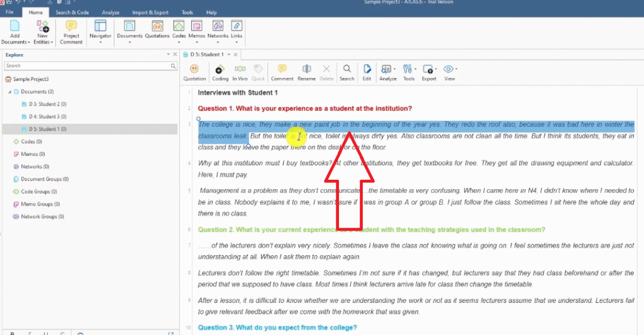Open the File menu

tap(10, 13)
